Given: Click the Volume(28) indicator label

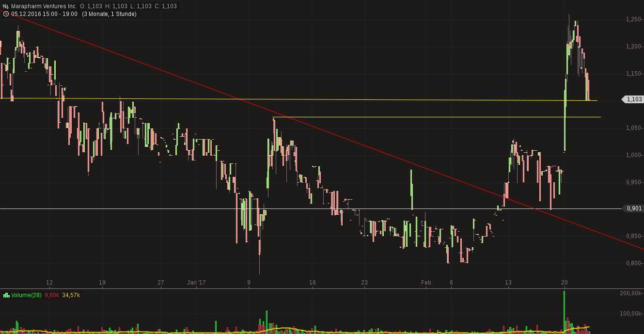Looking at the screenshot, I should click(x=26, y=295).
